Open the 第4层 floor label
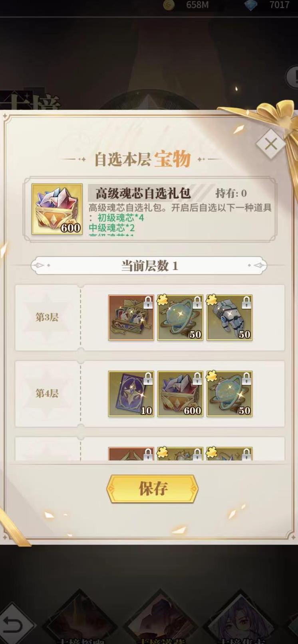 47,393
